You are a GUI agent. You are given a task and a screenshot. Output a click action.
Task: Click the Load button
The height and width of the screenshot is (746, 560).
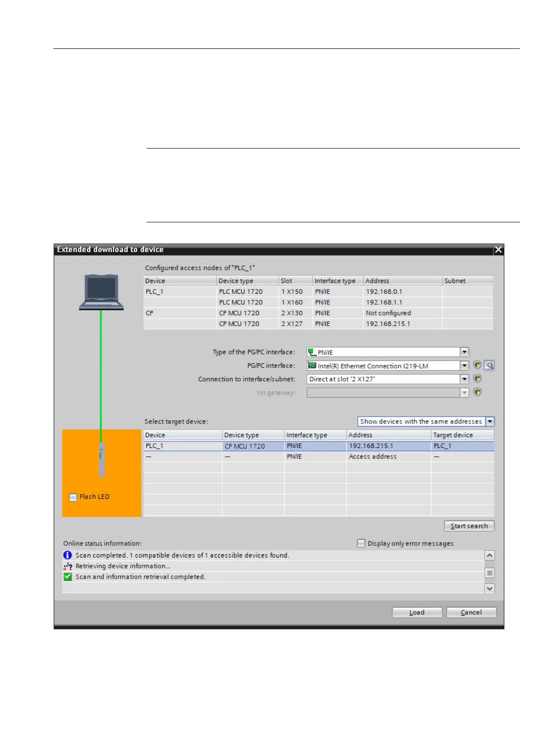point(417,613)
